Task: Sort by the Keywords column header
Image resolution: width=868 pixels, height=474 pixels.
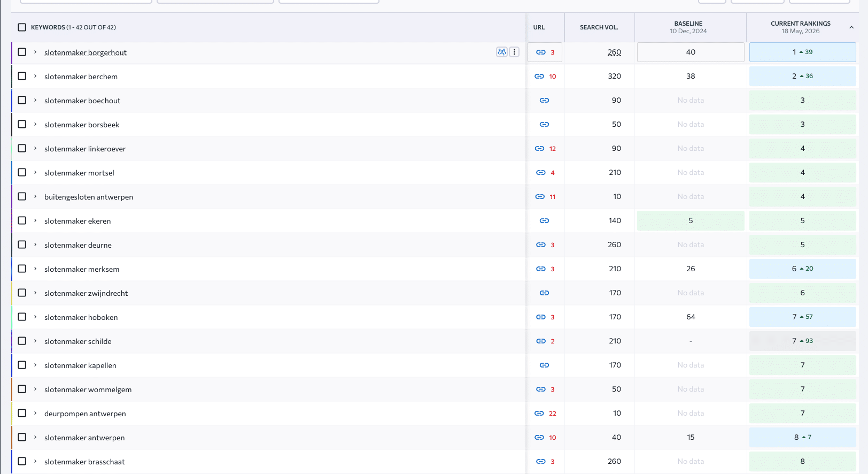Action: (x=73, y=27)
